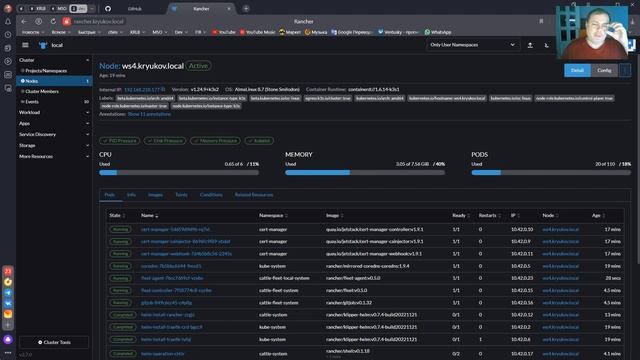Click the CPU usage progress bar
The width and height of the screenshot is (640, 360).
click(x=179, y=173)
